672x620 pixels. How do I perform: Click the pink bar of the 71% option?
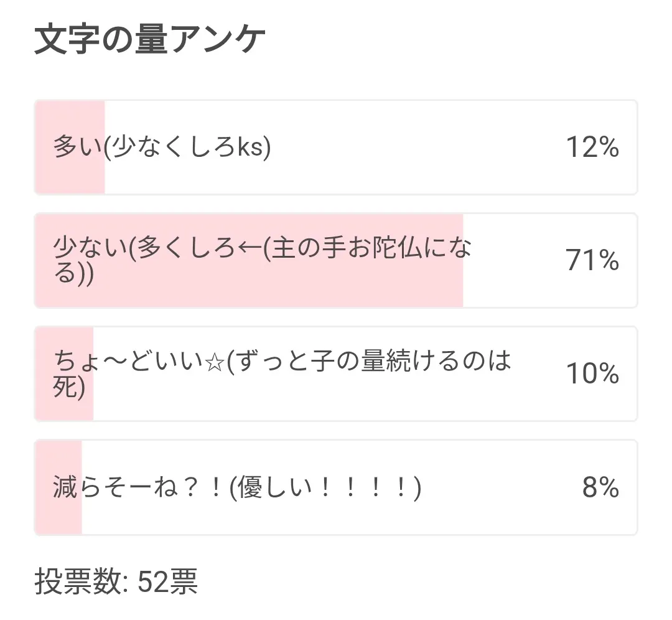click(373, 293)
